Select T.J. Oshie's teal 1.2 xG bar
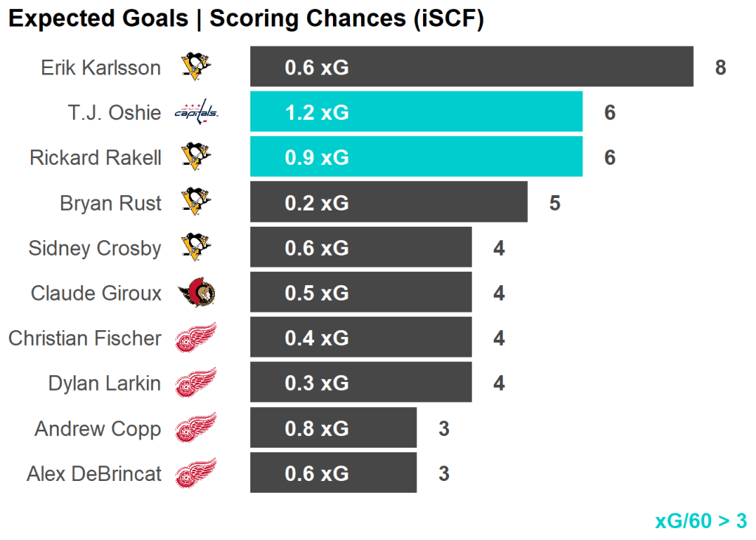 tap(416, 112)
